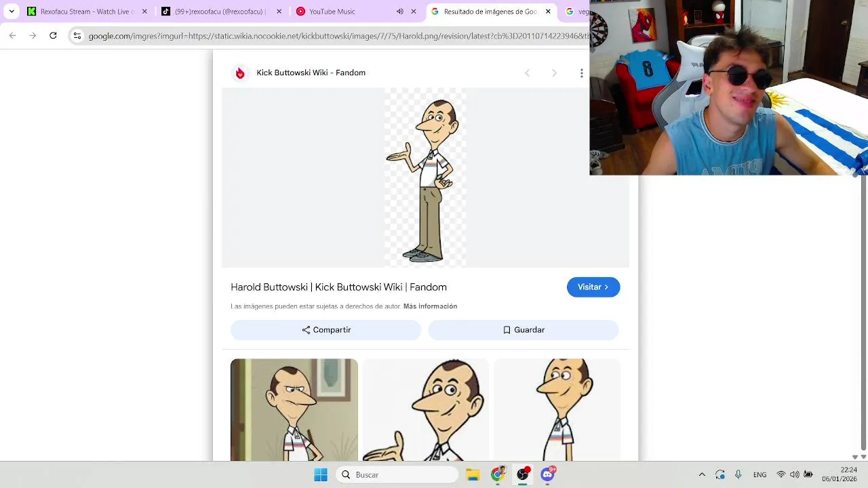868x488 pixels.
Task: Click the Fandom flame logo icon
Action: click(240, 73)
